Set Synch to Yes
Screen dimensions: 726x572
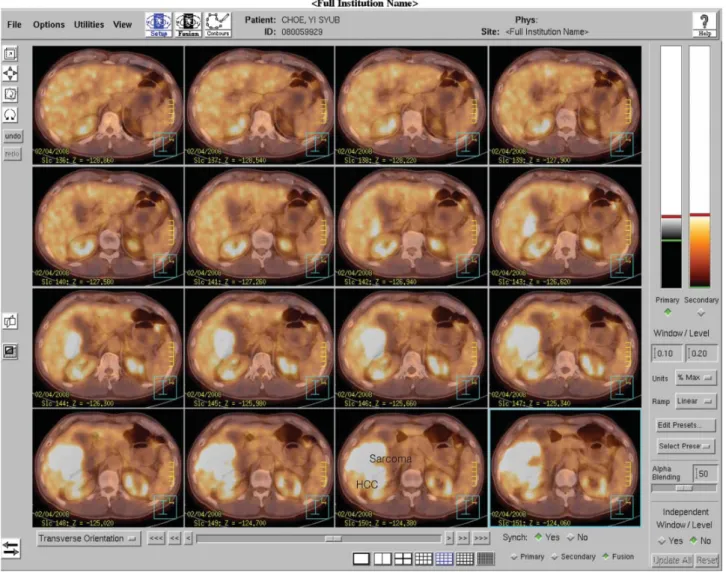538,537
